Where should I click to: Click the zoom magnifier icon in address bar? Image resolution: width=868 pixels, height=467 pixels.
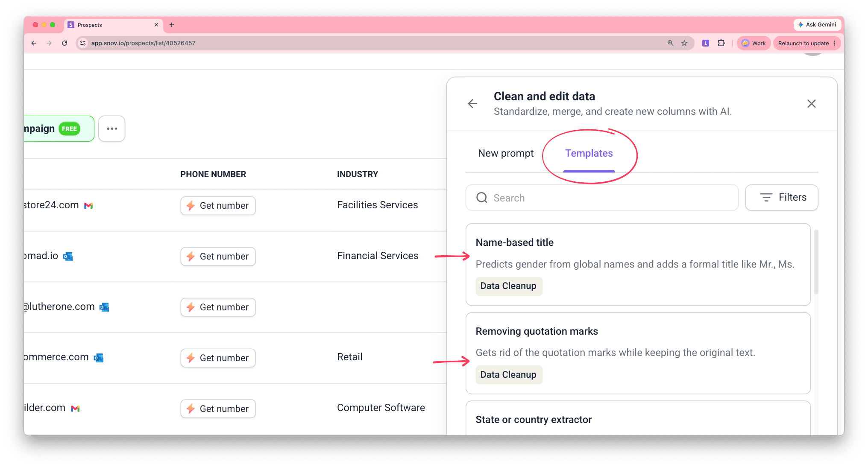pyautogui.click(x=670, y=43)
